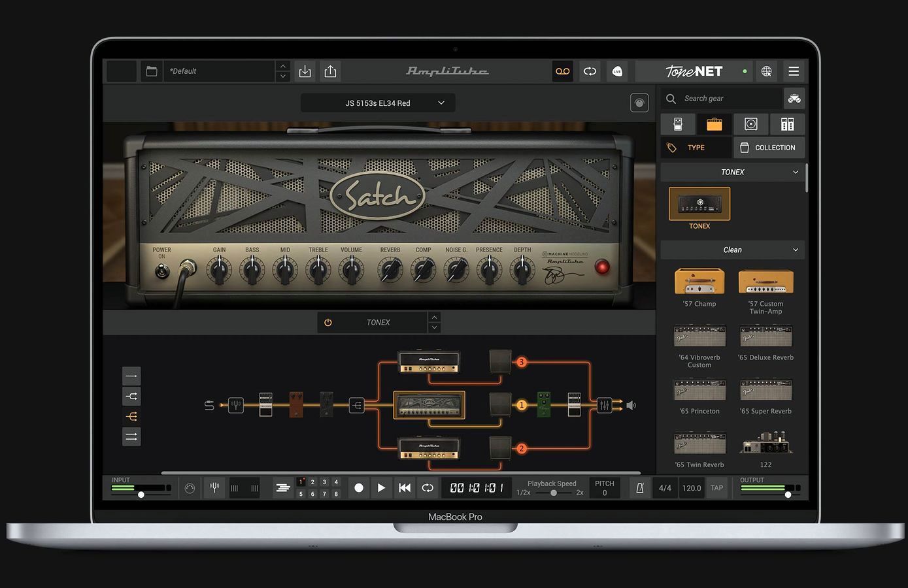The height and width of the screenshot is (588, 908).
Task: Toggle TONEX slot power button
Action: (x=328, y=322)
